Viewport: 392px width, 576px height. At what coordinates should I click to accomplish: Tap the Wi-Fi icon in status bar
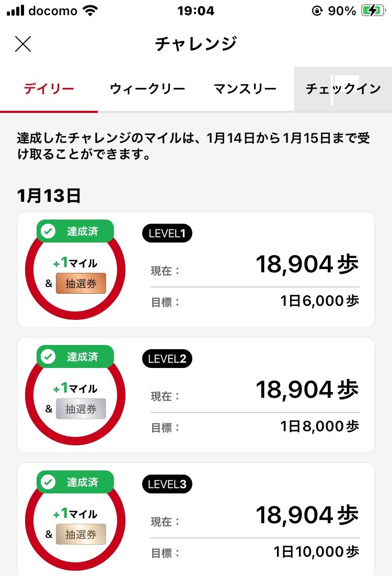tap(90, 10)
